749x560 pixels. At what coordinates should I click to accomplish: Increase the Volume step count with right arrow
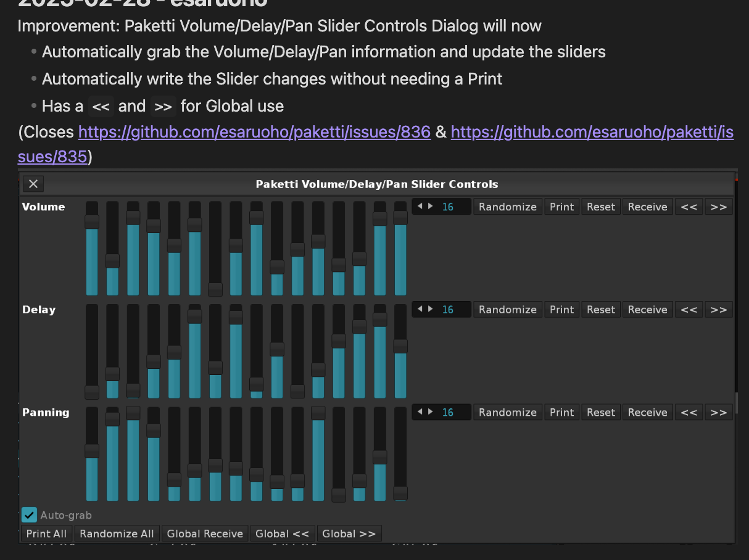click(x=430, y=207)
